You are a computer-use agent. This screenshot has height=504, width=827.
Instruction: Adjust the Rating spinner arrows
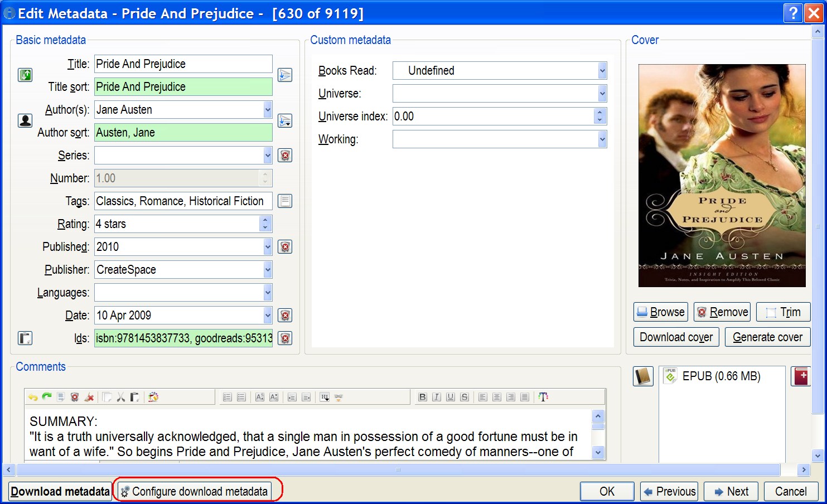pyautogui.click(x=265, y=224)
